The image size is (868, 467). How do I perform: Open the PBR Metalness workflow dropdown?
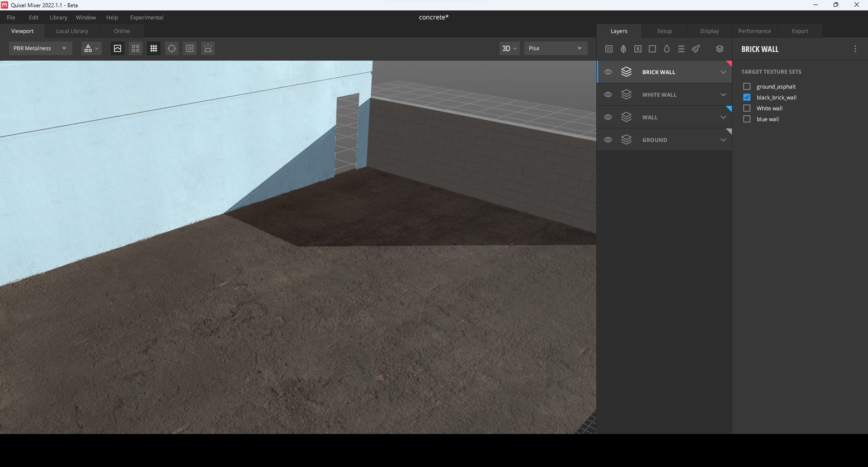pyautogui.click(x=40, y=48)
